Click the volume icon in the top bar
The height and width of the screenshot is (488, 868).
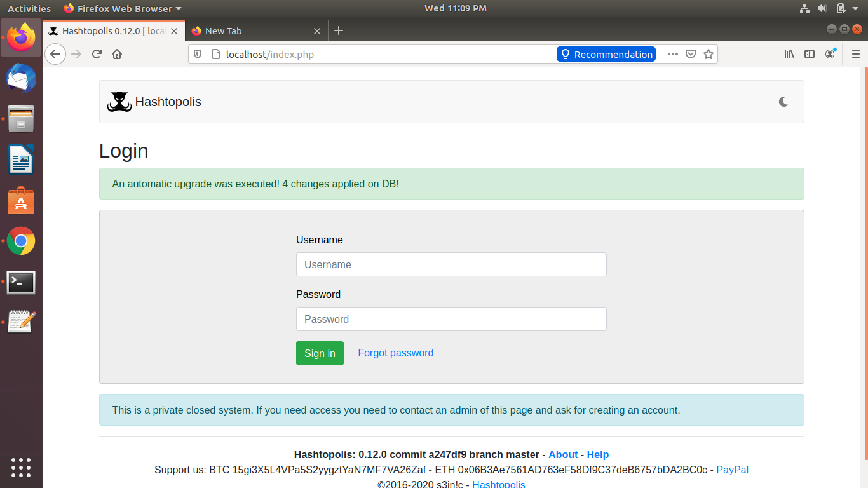[822, 8]
